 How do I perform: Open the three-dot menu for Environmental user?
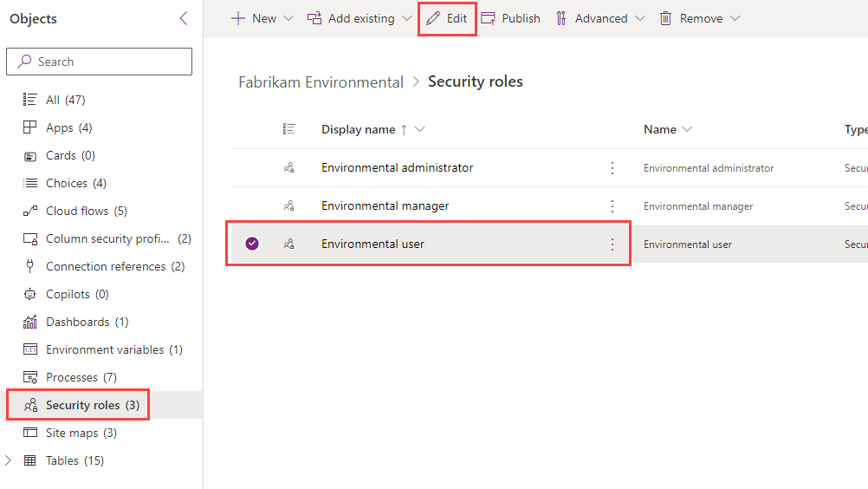click(612, 244)
